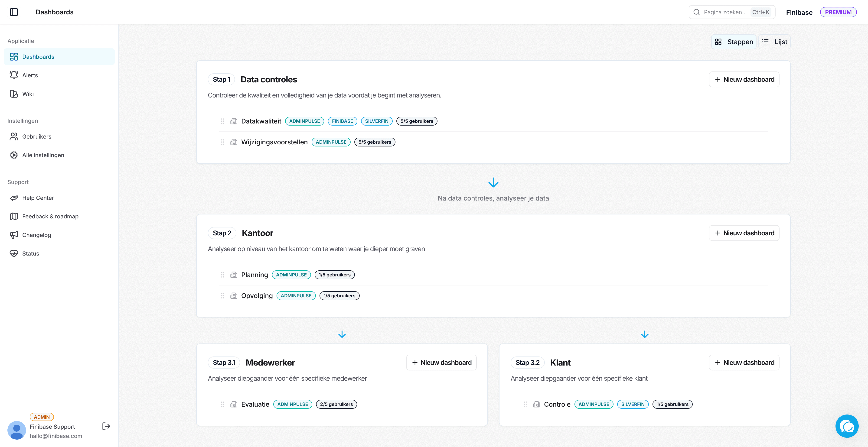Image resolution: width=868 pixels, height=447 pixels.
Task: Go to Gebruikers settings
Action: (x=59, y=136)
